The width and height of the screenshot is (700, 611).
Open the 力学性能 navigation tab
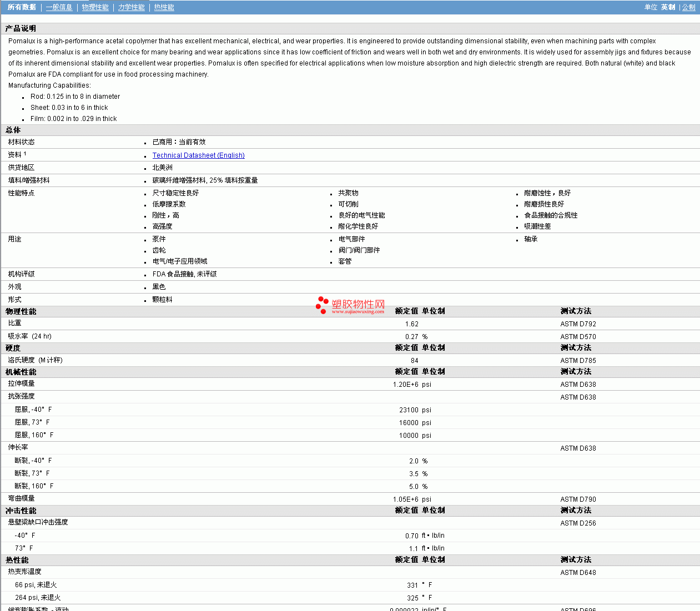coord(132,7)
